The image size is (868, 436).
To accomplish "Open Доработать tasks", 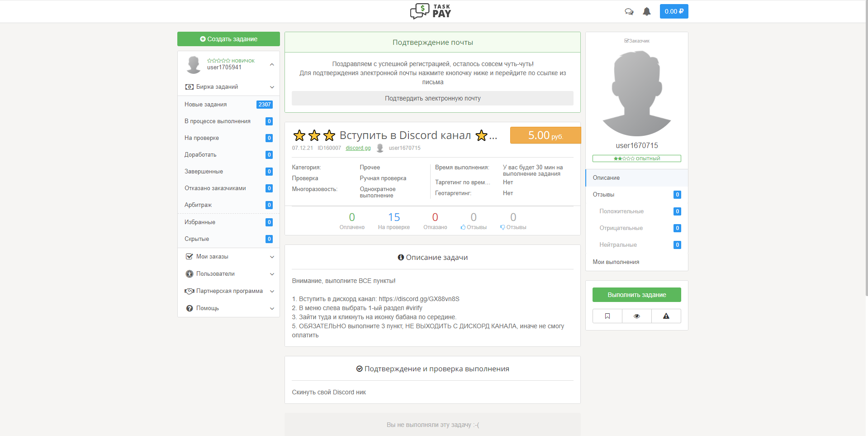I will [228, 155].
